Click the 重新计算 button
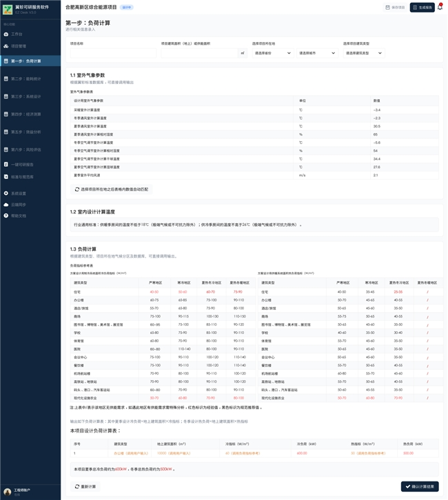 pos(85,486)
